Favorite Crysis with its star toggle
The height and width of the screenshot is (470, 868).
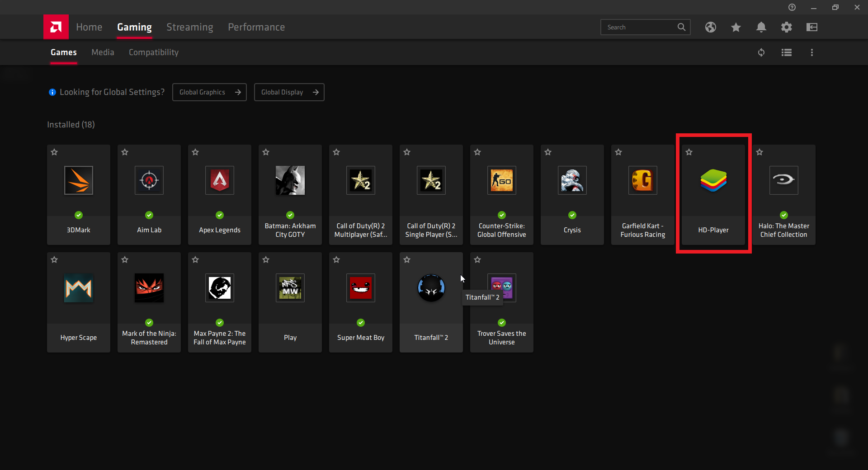coord(548,152)
